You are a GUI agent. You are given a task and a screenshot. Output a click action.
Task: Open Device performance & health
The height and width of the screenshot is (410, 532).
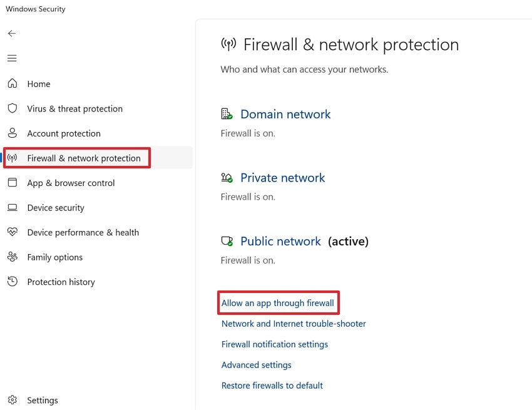pos(83,232)
